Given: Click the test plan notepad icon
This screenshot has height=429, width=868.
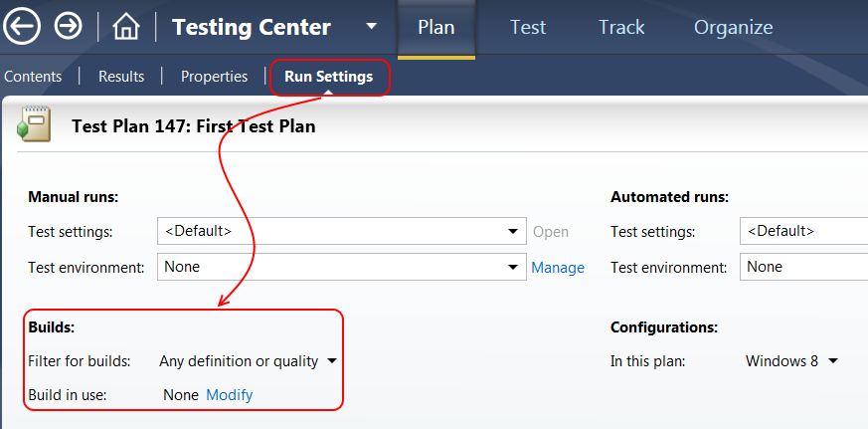Looking at the screenshot, I should coord(35,124).
